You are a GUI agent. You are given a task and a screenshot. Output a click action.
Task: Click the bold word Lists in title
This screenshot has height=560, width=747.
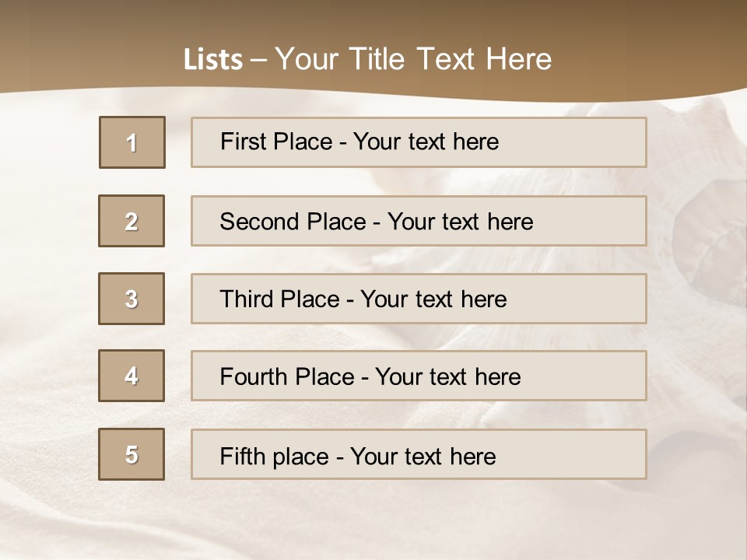213,60
